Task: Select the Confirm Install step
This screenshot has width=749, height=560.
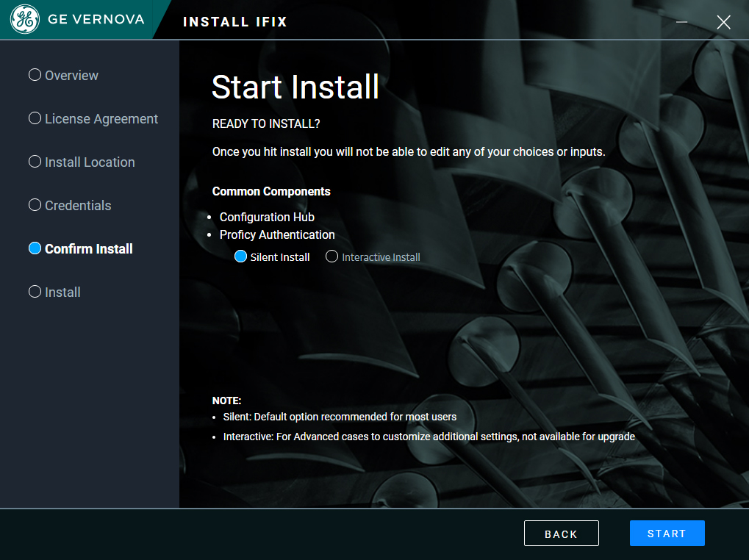Action: tap(81, 248)
